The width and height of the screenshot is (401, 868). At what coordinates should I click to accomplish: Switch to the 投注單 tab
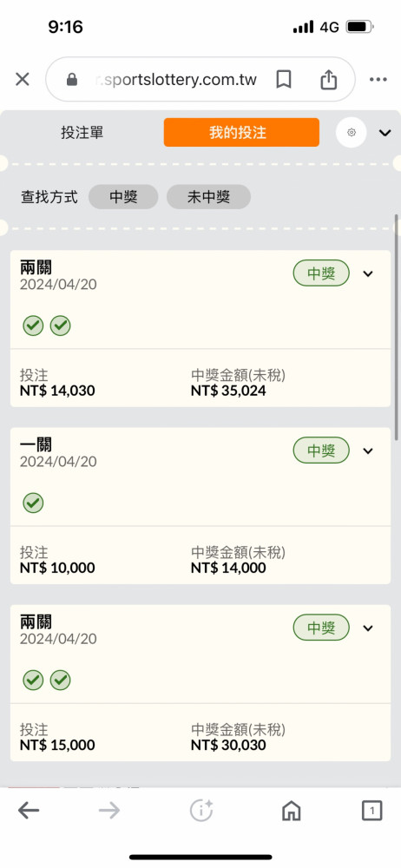click(82, 133)
